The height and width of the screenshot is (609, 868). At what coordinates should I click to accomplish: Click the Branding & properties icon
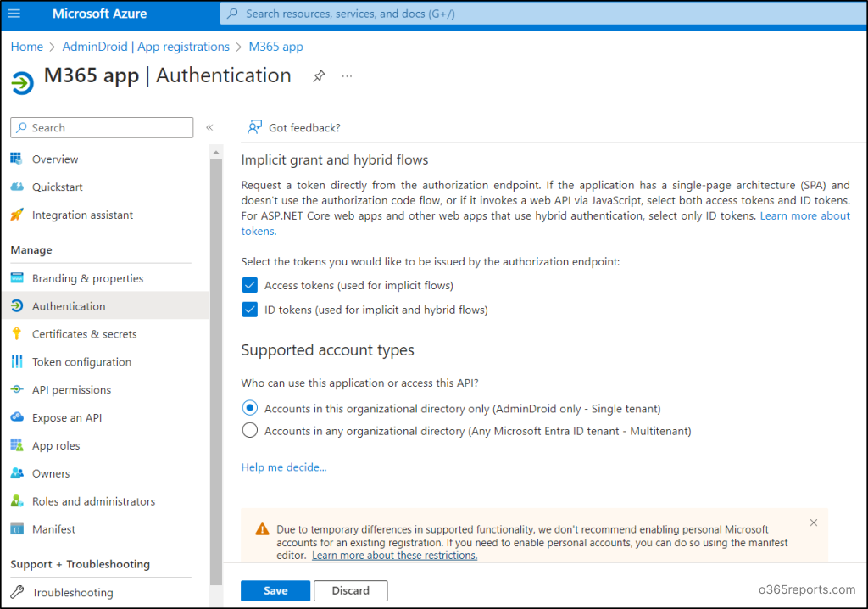[x=17, y=278]
